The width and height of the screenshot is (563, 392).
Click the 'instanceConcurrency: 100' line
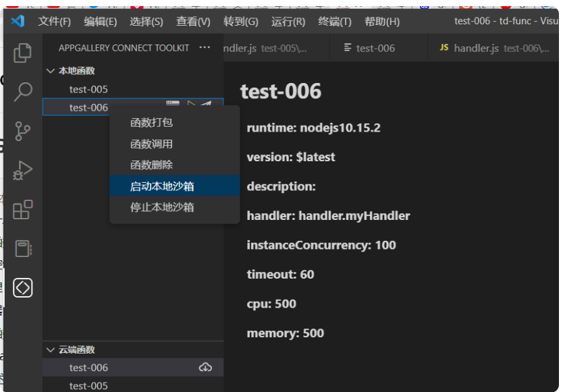321,245
